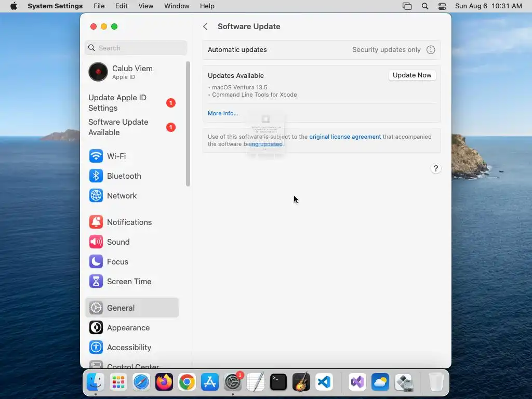Open Notifications settings
532x399 pixels.
click(x=131, y=222)
